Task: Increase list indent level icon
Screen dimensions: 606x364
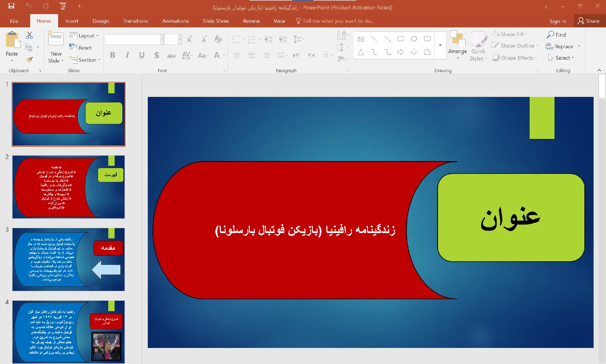Action: (283, 39)
